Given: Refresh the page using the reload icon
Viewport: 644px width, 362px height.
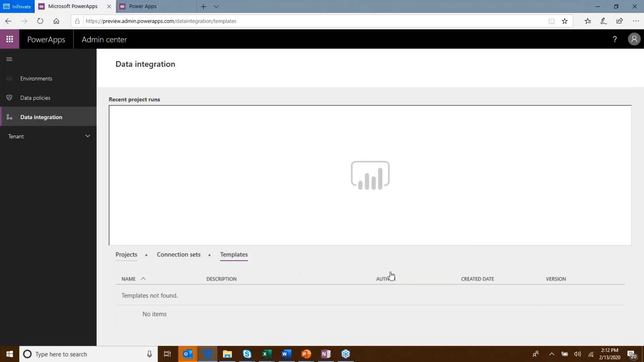Looking at the screenshot, I should (x=40, y=21).
